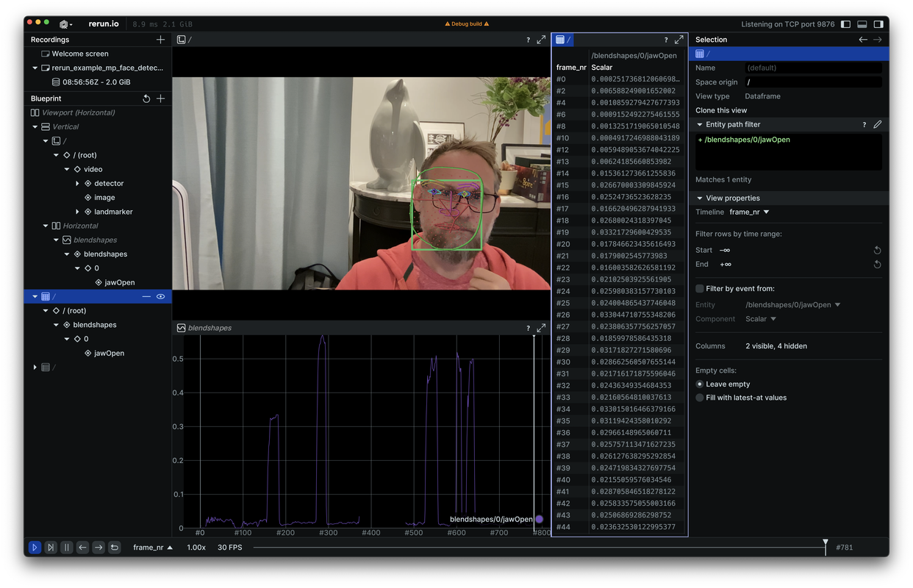Go to next selection

point(877,40)
